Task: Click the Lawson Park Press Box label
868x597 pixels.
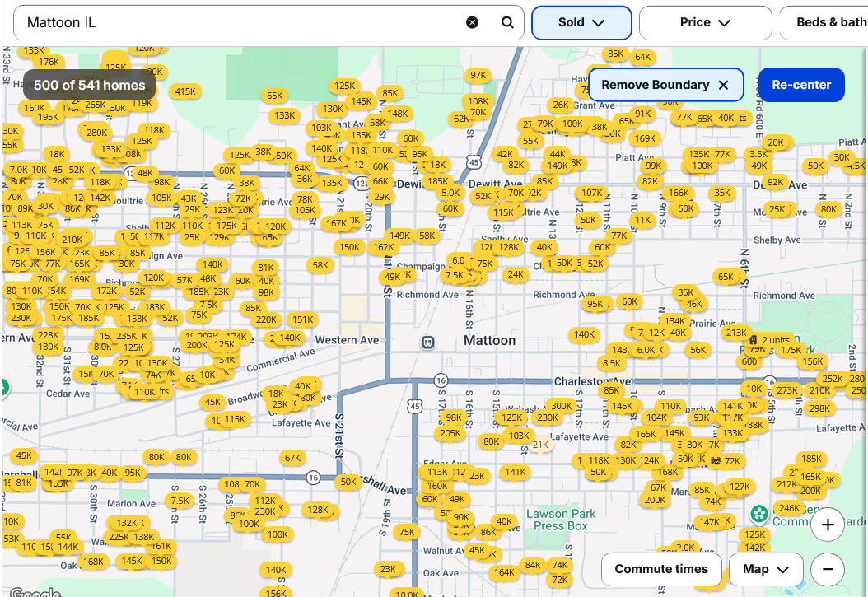Action: point(560,520)
